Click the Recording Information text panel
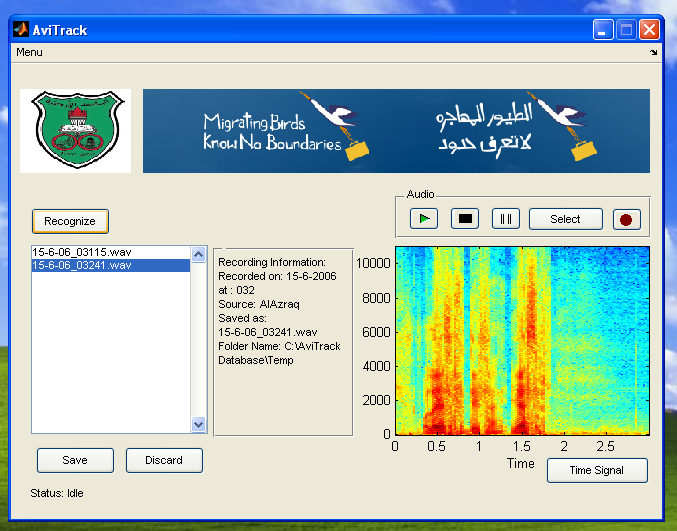 (283, 342)
